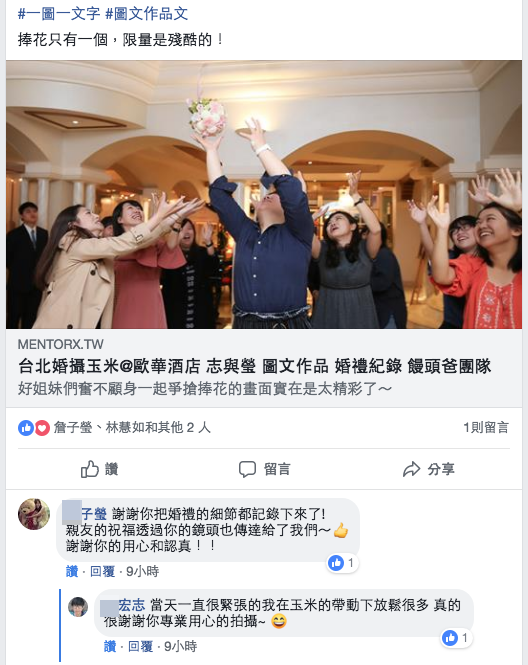Open 子瑩's profile picture
The width and height of the screenshot is (528, 665).
34,514
